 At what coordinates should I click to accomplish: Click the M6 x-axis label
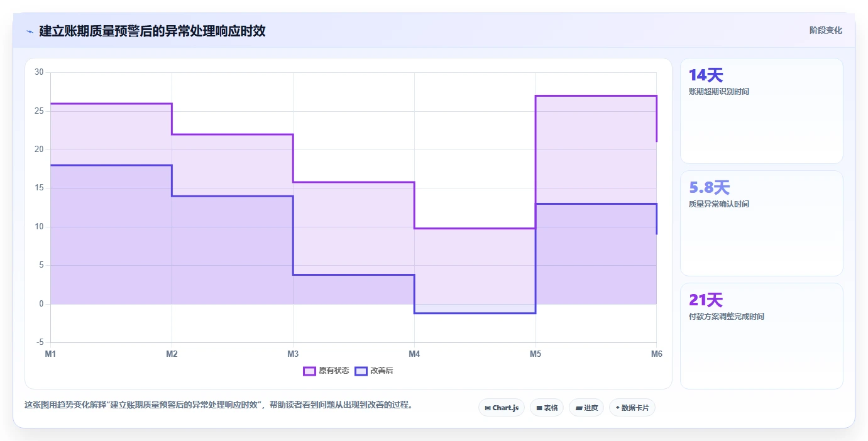(x=656, y=354)
